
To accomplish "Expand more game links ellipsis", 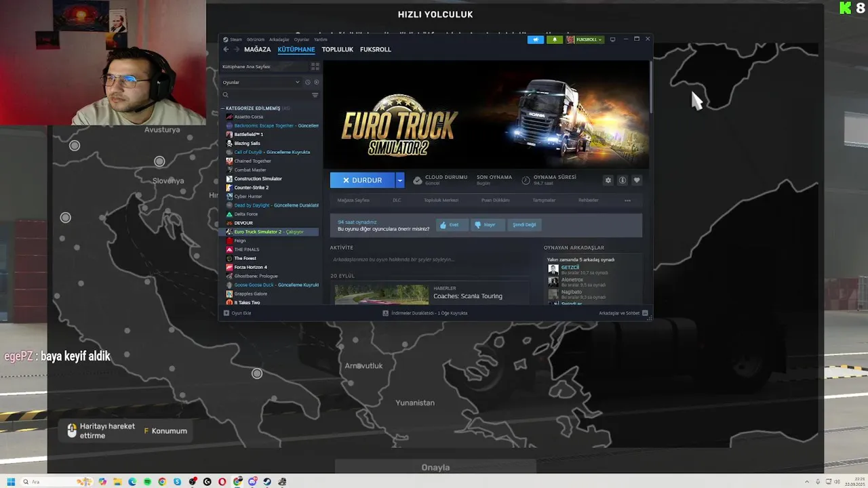I will [627, 200].
